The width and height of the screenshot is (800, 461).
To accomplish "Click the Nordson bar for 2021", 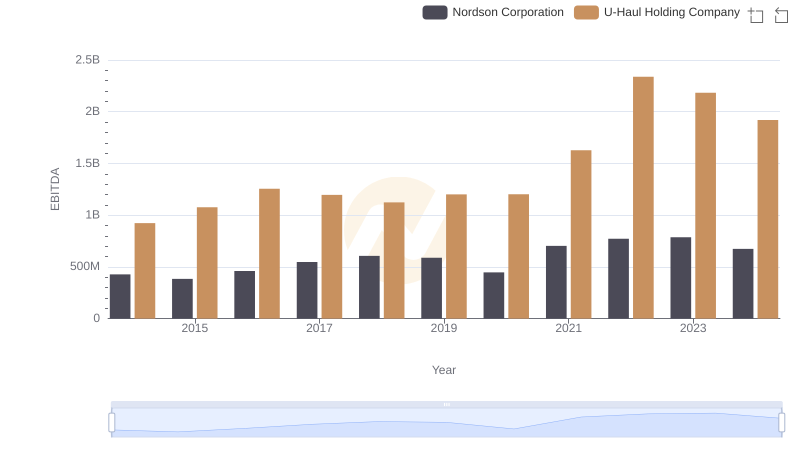I will [556, 282].
